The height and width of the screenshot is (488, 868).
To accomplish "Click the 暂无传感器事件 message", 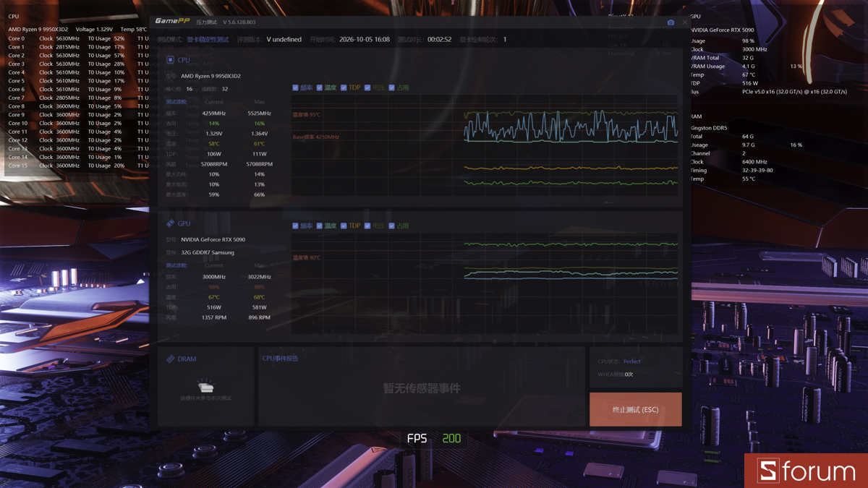I will coord(422,388).
